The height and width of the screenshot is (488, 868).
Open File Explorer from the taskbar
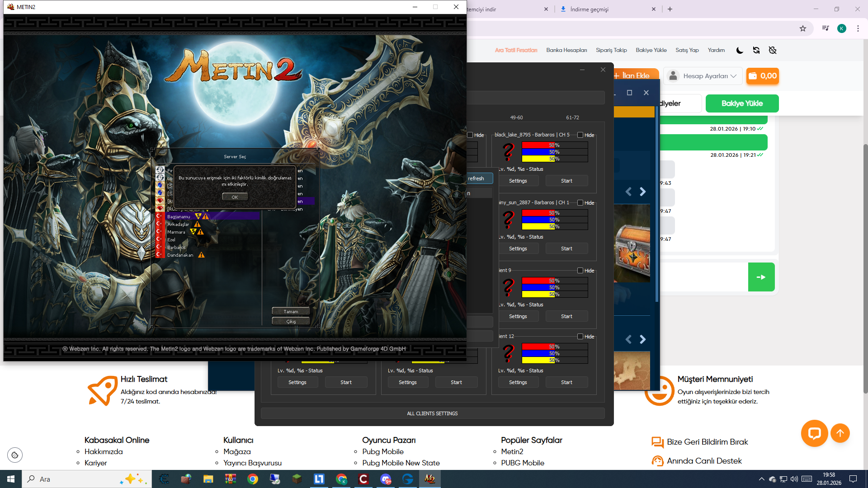(208, 479)
